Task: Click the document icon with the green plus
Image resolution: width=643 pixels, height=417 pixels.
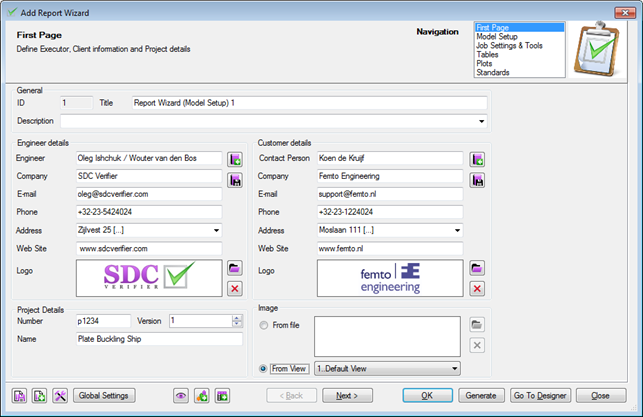Action: (x=39, y=396)
